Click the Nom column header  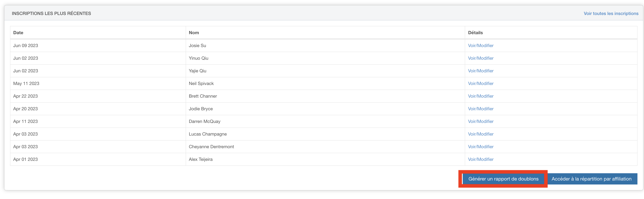(194, 33)
